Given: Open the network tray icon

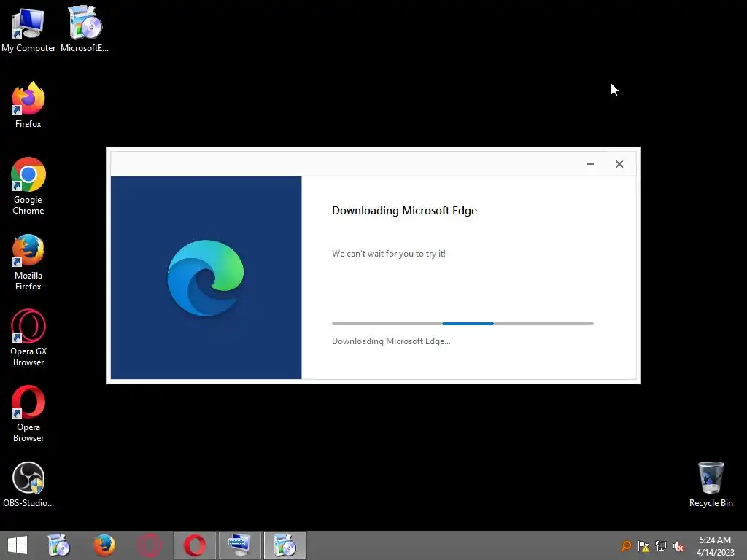Looking at the screenshot, I should [x=661, y=545].
